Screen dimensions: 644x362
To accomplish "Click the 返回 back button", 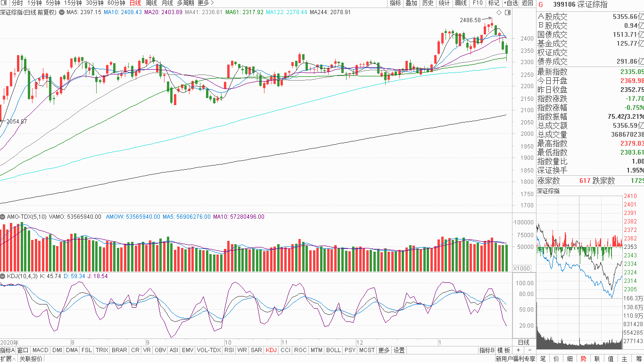I will (x=527, y=3).
